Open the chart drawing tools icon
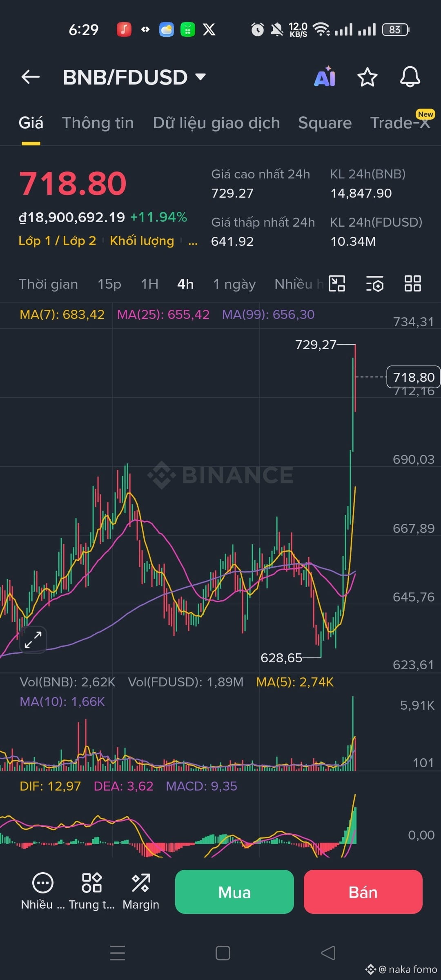This screenshot has width=441, height=980. point(337,283)
